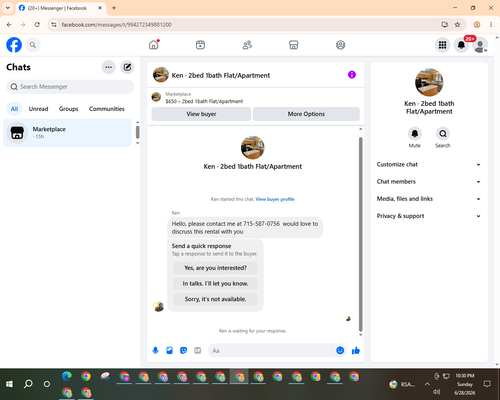Open notifications bell with 20+ badge
This screenshot has width=500, height=400.
pos(461,45)
